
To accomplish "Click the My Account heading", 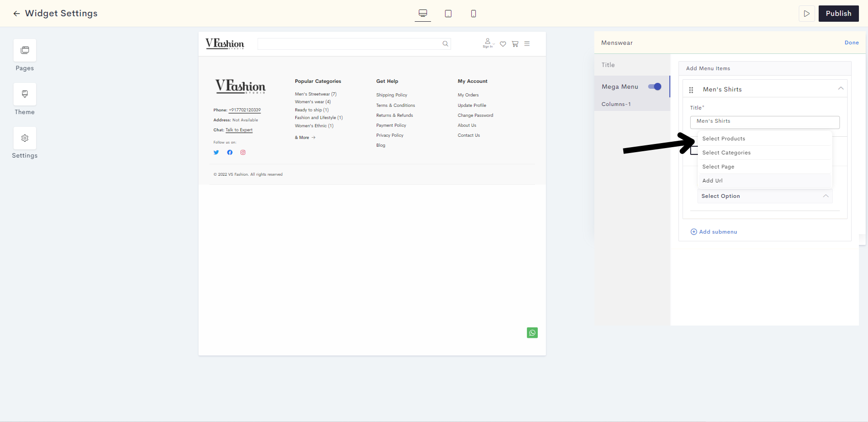I will [473, 82].
